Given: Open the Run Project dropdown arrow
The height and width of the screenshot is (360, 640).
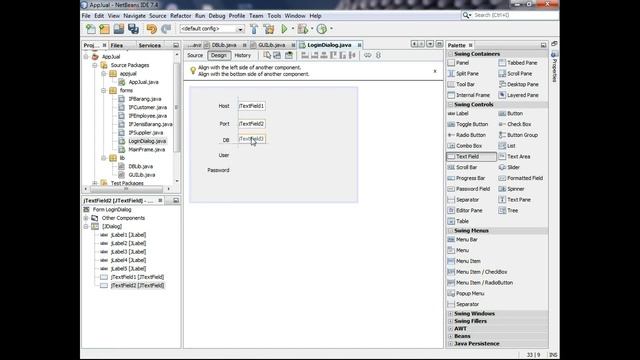Looking at the screenshot, I should (x=292, y=29).
